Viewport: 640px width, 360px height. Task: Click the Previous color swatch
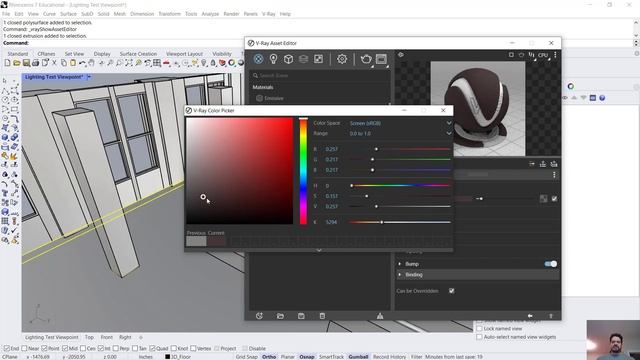point(196,241)
